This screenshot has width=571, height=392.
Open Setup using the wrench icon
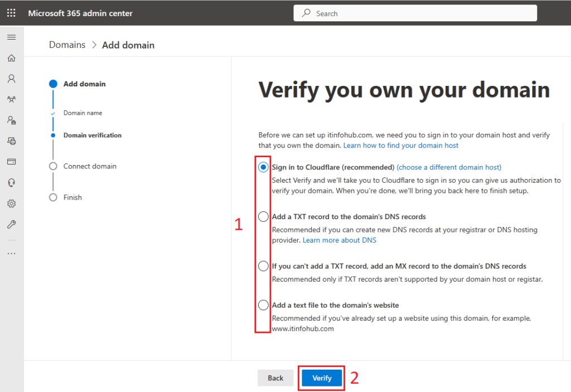[x=12, y=224]
